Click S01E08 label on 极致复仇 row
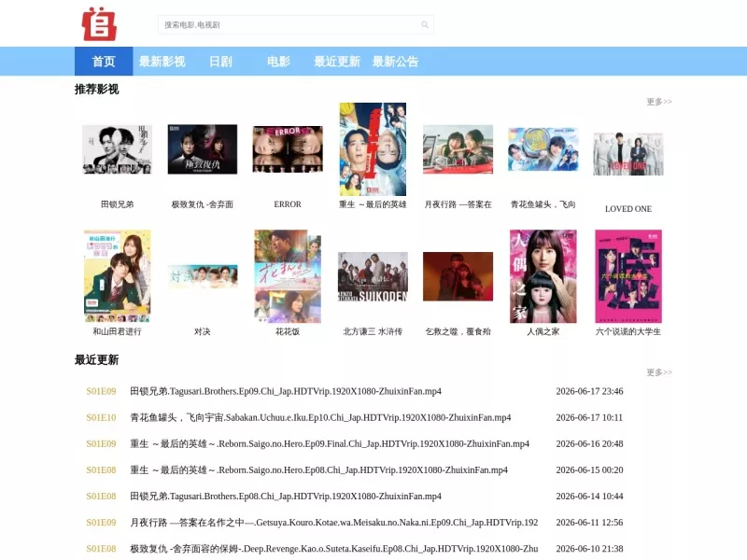The image size is (747, 560). click(101, 549)
